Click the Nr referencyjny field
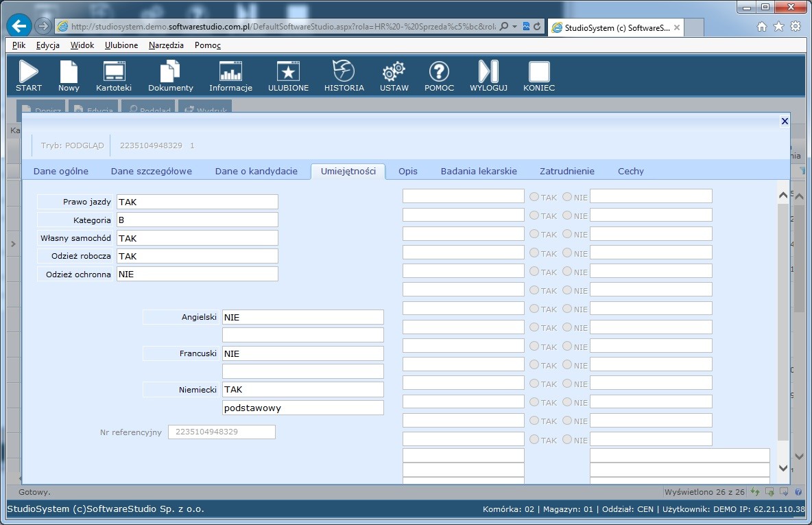812x525 pixels. point(222,432)
